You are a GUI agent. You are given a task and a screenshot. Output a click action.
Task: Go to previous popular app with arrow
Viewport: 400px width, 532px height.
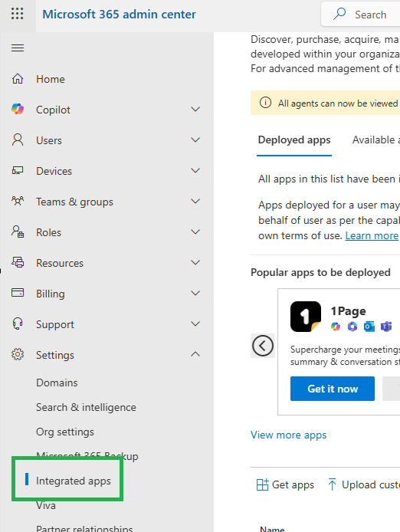pos(263,346)
